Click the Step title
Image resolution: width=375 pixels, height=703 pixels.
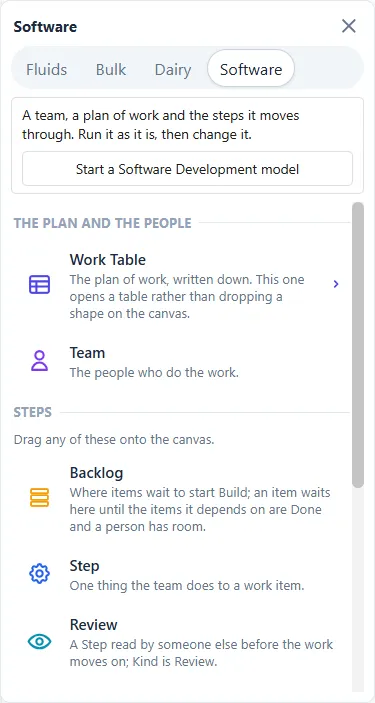pos(84,566)
